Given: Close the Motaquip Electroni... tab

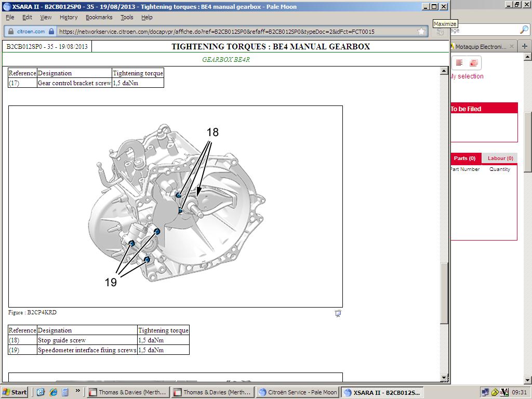Looking at the screenshot, I should pos(512,46).
